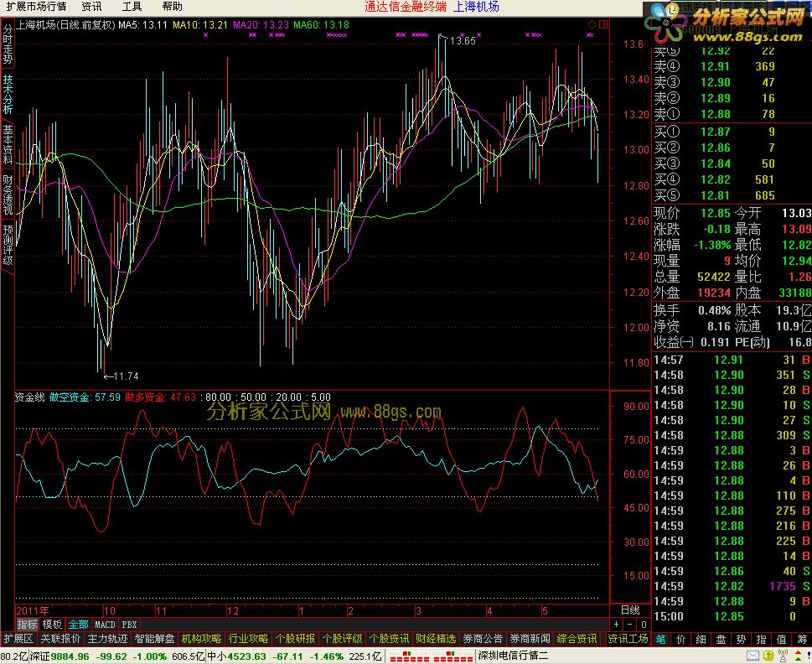Switch to 技术分析 side tab
The height and width of the screenshot is (664, 812).
click(8, 94)
